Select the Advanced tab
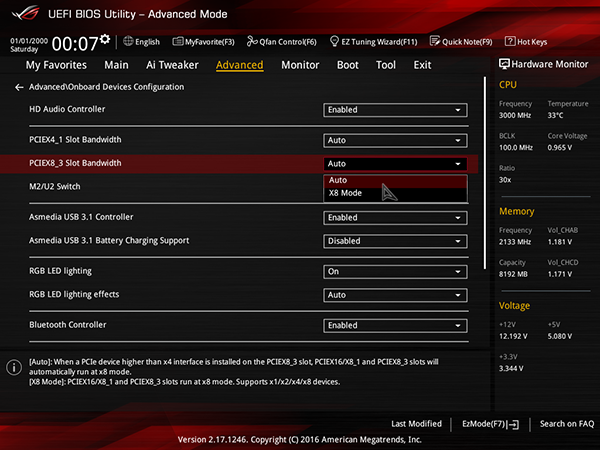 [240, 65]
